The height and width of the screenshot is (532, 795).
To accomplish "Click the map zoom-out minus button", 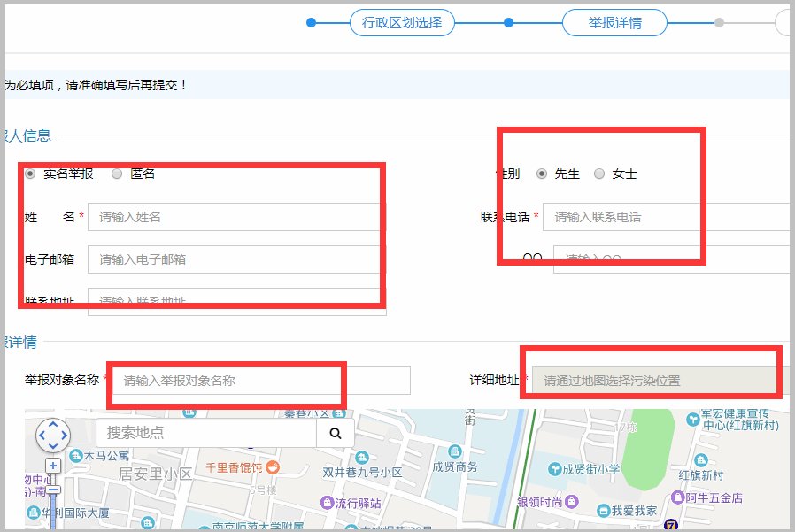I will (52, 489).
